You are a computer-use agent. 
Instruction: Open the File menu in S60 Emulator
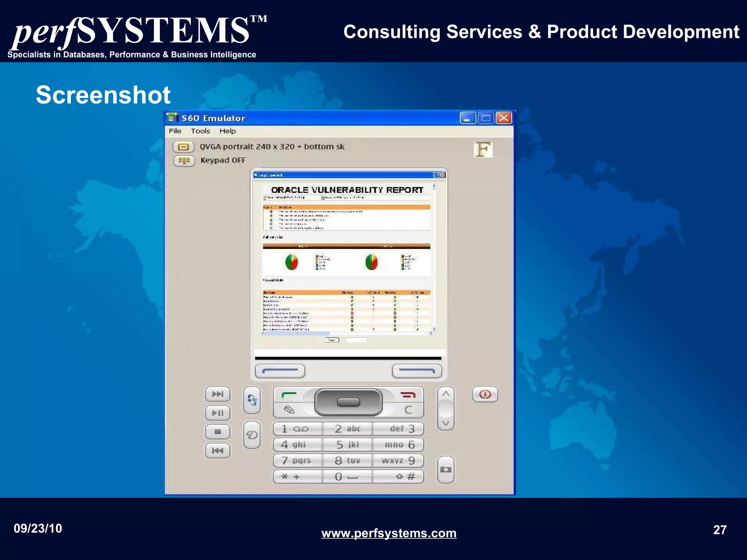175,131
